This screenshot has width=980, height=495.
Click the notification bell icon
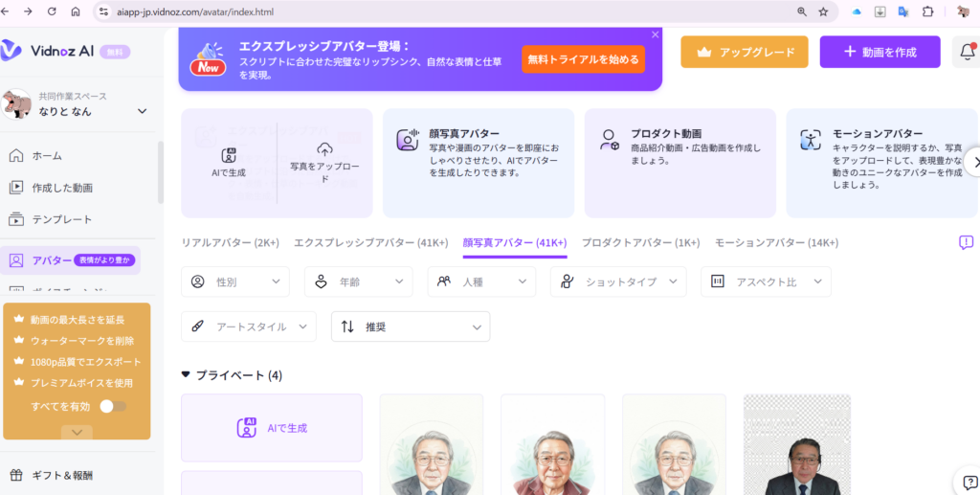(967, 53)
